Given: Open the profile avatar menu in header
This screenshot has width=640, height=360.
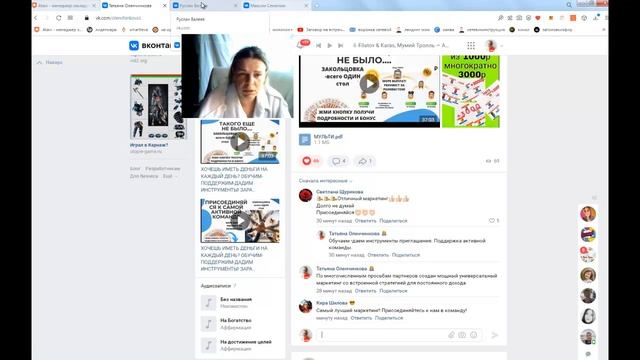Looking at the screenshot, I should point(493,45).
